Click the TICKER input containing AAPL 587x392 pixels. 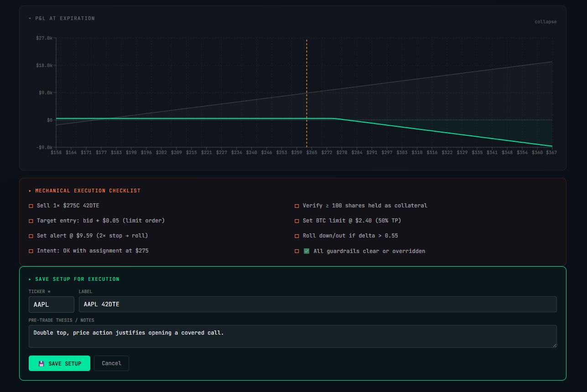pos(51,304)
